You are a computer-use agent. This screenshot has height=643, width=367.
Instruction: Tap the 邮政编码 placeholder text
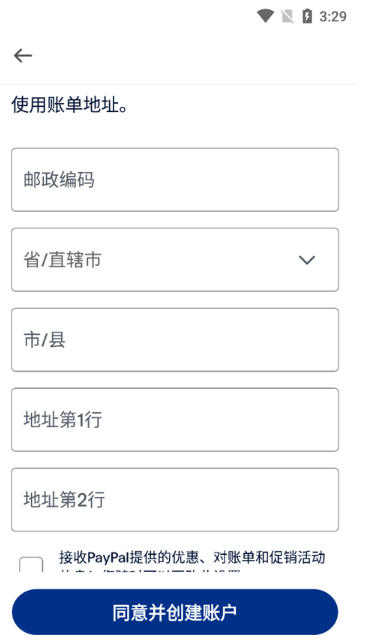point(59,180)
